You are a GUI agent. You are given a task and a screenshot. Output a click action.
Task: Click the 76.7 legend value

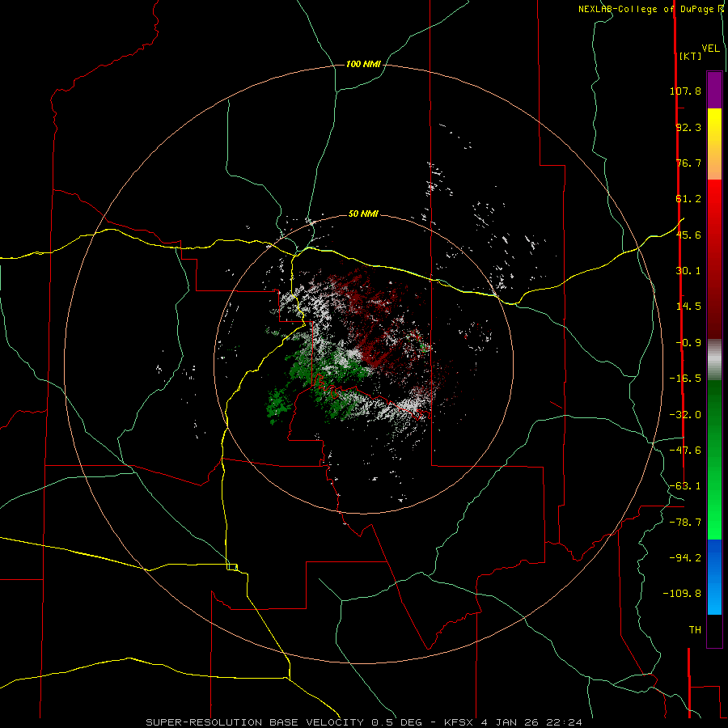coord(688,163)
